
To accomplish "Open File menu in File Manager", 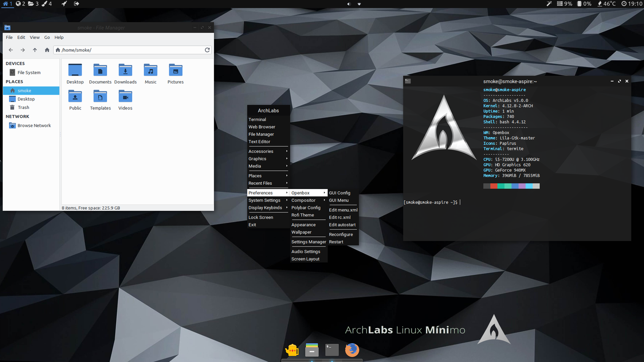I will [9, 37].
